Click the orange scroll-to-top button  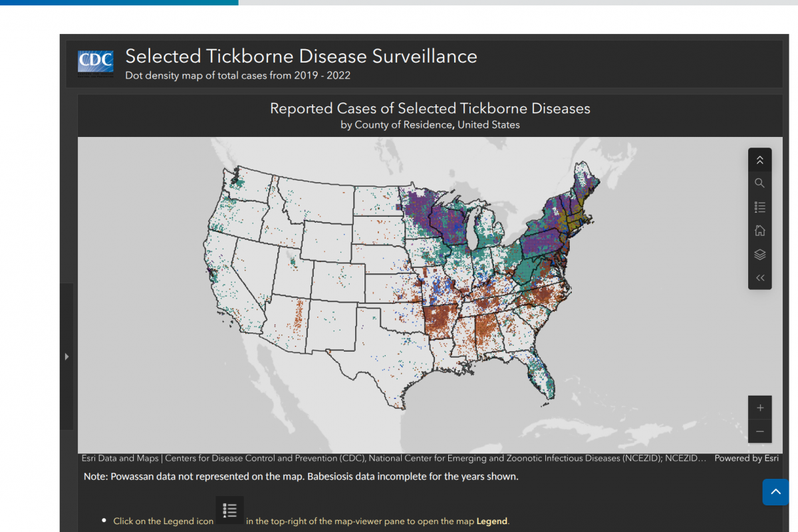click(775, 492)
